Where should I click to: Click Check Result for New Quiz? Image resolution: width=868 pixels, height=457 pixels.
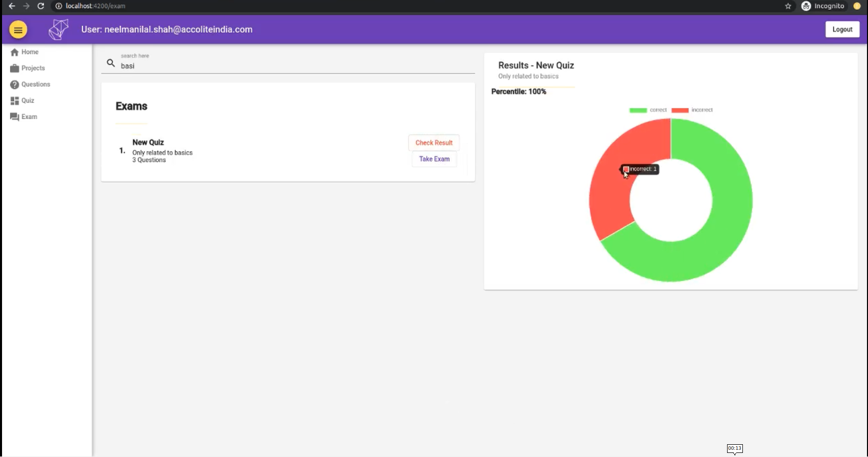pos(434,143)
